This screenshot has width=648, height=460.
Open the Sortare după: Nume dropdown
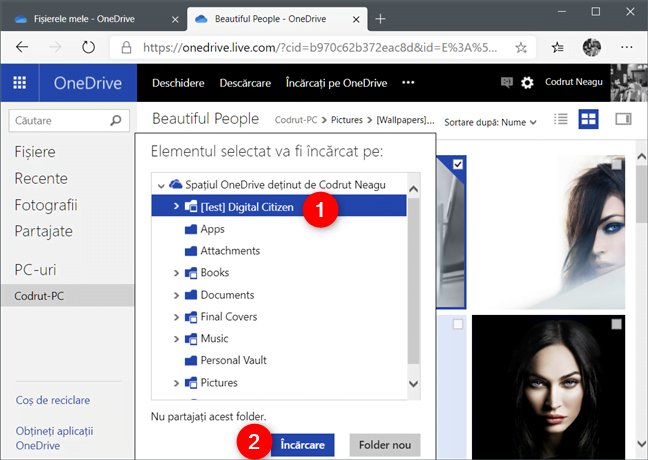pyautogui.click(x=490, y=122)
